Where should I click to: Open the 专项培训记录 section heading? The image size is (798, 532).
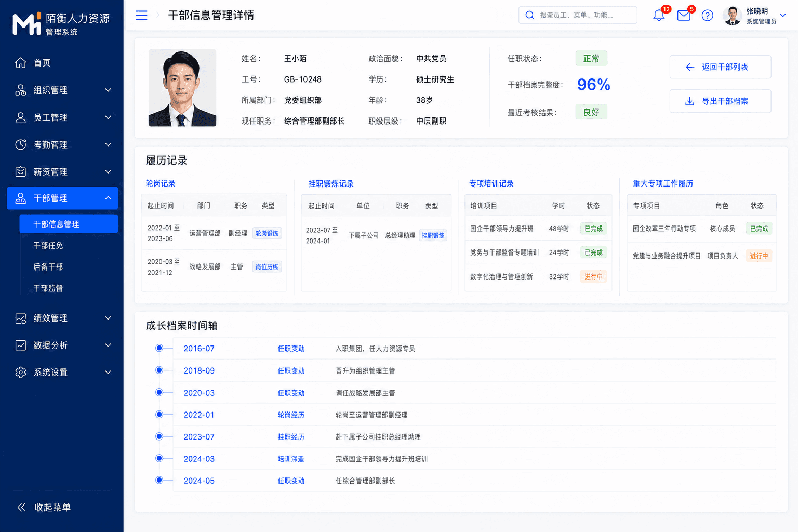pos(491,183)
